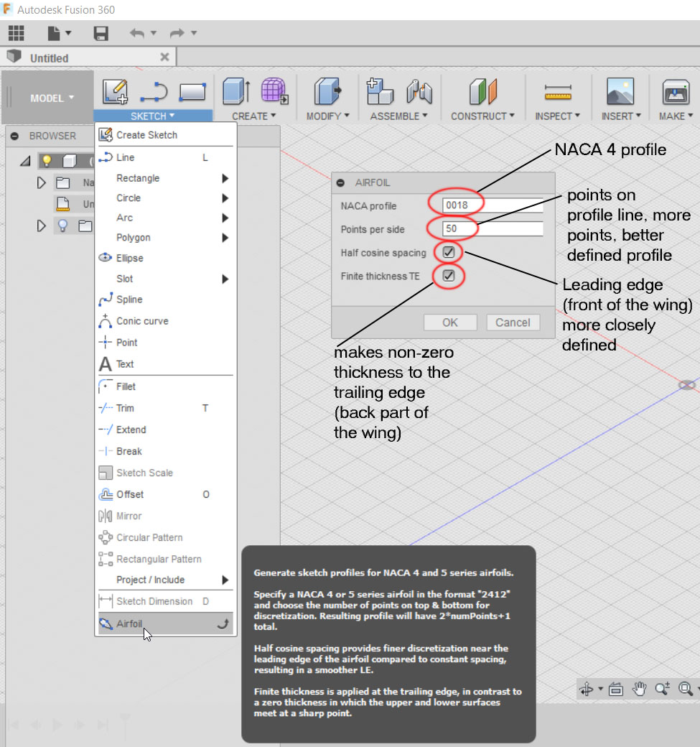
Task: Open the INSPECT toolbar menu
Action: point(558,116)
